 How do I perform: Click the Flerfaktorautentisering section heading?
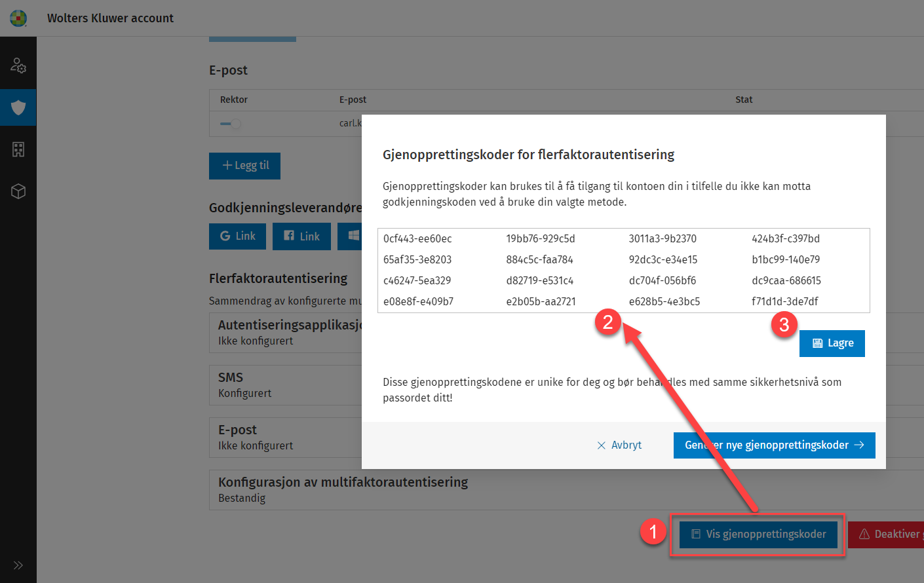pos(278,278)
